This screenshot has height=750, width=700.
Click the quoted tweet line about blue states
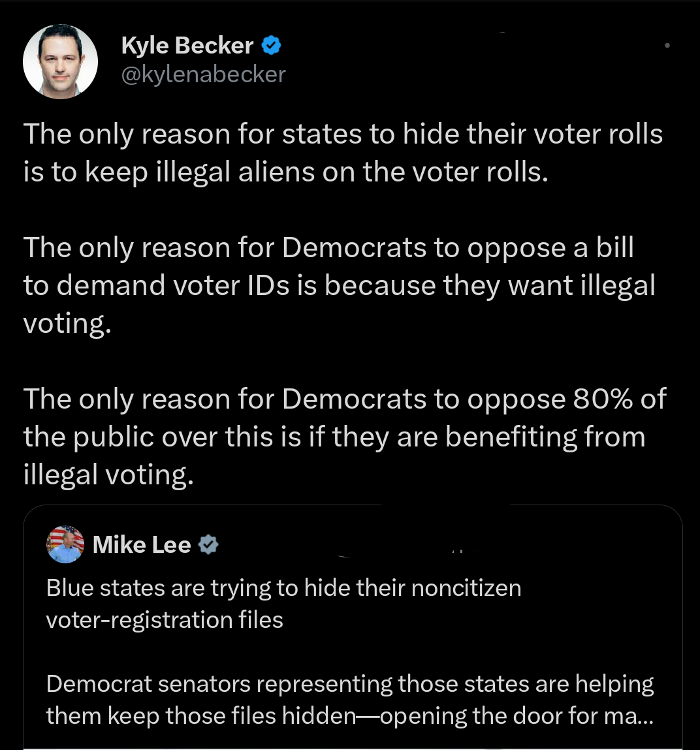pos(283,587)
